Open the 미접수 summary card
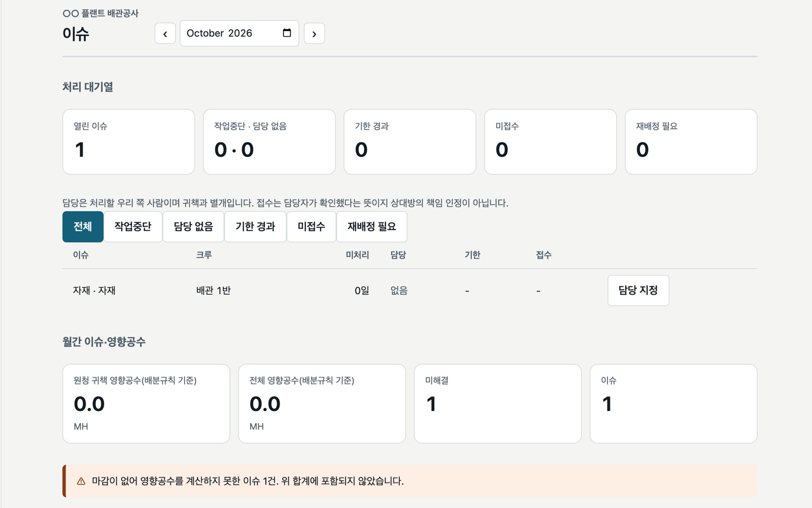This screenshot has height=508, width=812. click(551, 142)
